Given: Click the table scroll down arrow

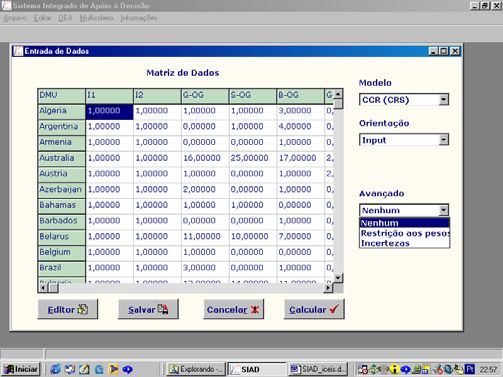Looking at the screenshot, I should click(x=338, y=277).
